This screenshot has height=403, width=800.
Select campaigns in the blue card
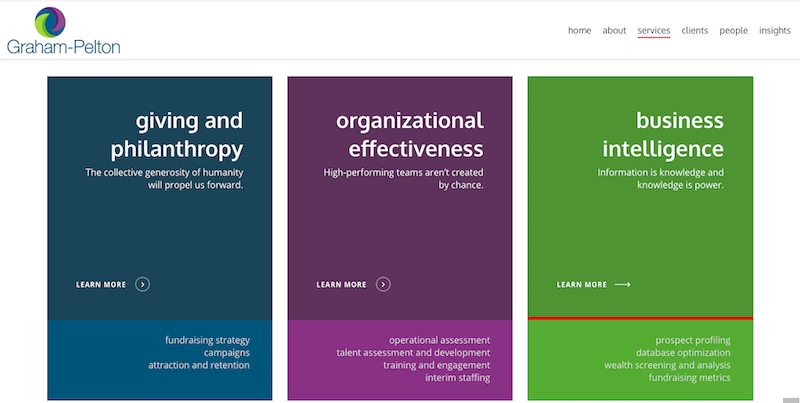227,352
